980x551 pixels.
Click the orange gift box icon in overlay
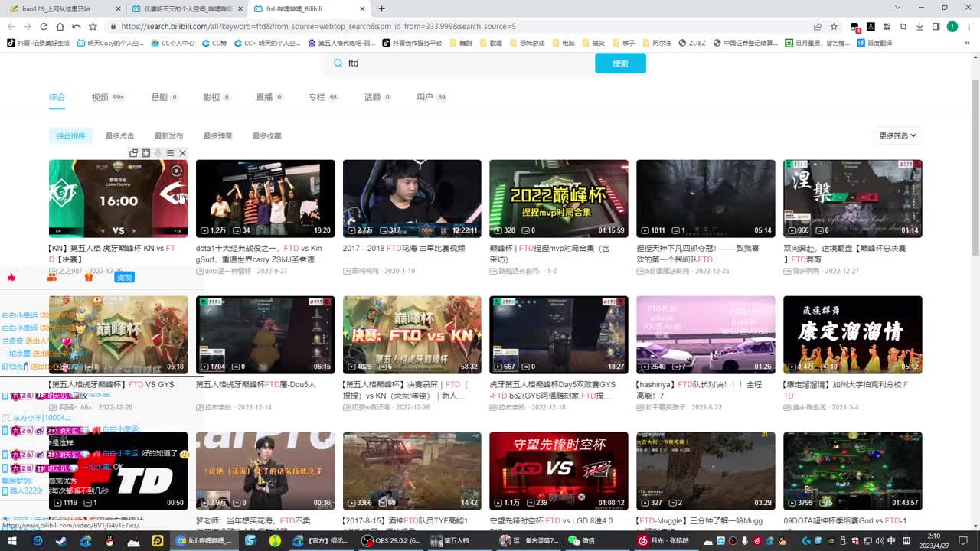(x=89, y=277)
